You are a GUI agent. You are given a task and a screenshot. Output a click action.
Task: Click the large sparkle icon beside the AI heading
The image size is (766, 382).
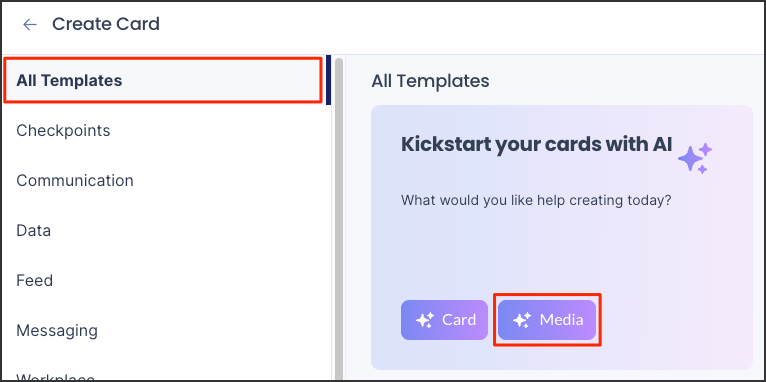695,159
